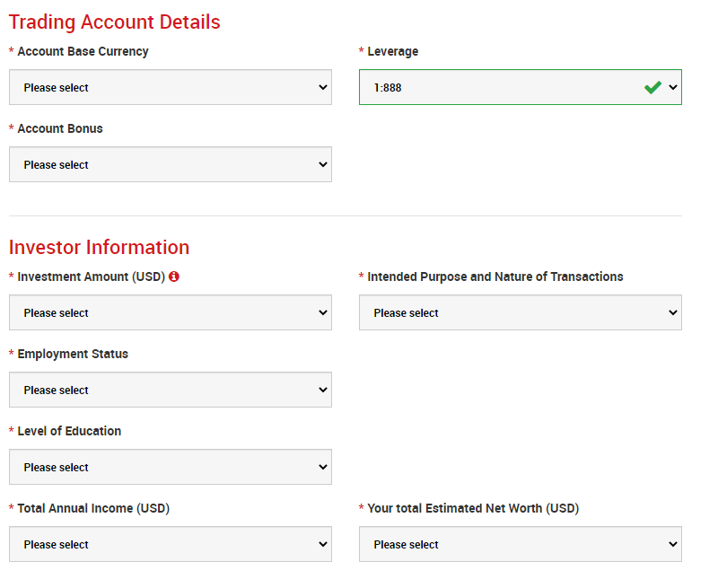
Task: Open the Account Bonus select box
Action: tap(171, 164)
